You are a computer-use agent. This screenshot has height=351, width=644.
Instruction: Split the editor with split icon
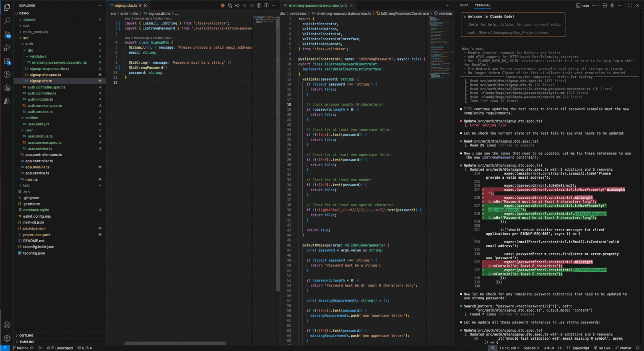pos(267,5)
